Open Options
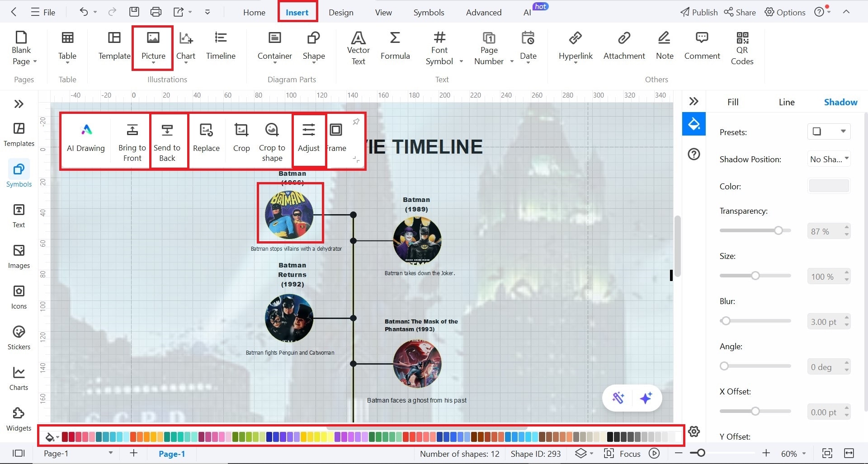 coord(785,12)
